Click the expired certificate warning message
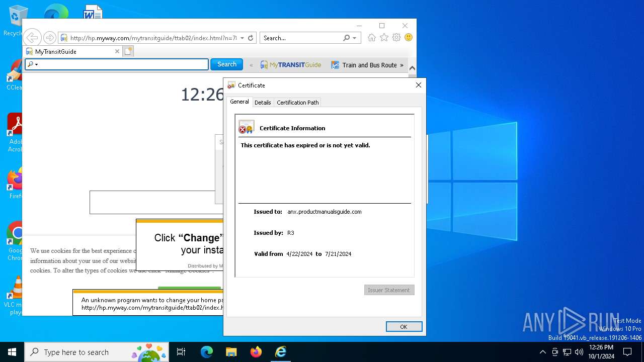 [x=305, y=145]
